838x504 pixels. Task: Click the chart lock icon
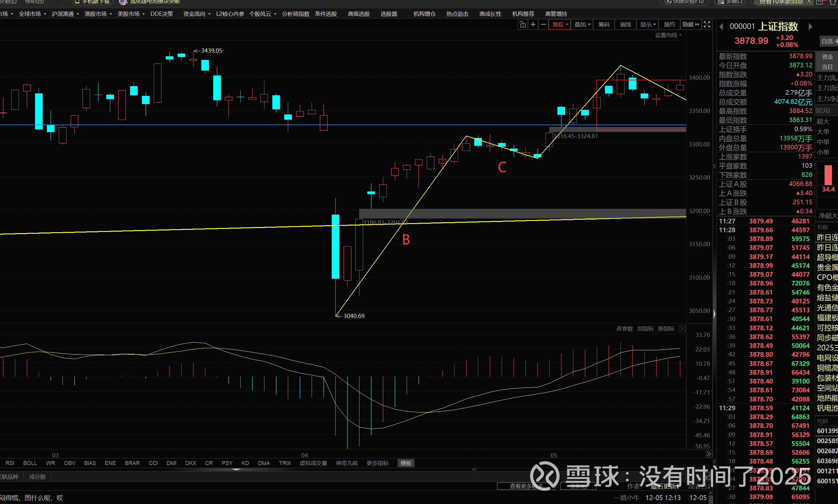523,24
